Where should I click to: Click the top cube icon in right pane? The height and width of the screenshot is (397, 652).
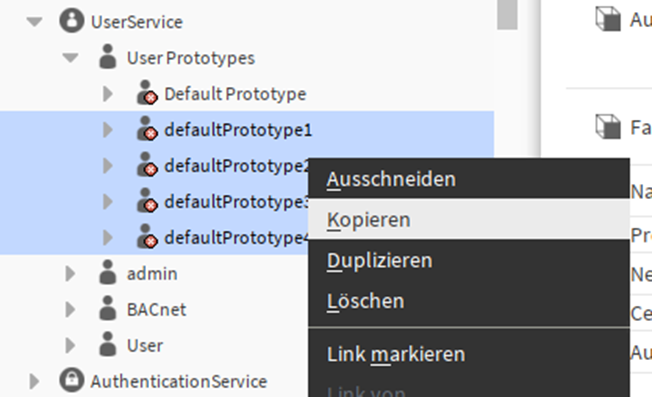[x=608, y=19]
